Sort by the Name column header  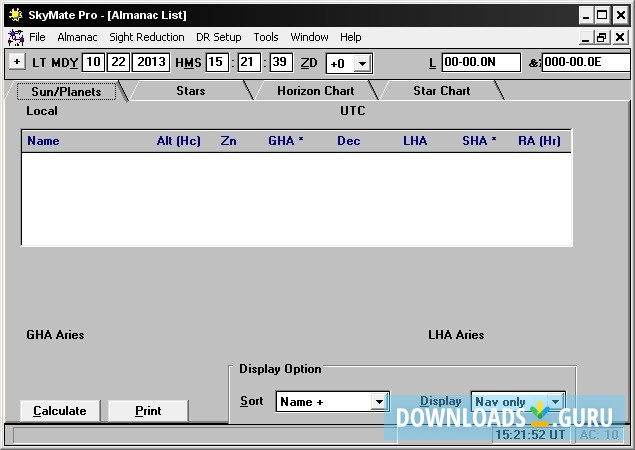click(x=43, y=141)
